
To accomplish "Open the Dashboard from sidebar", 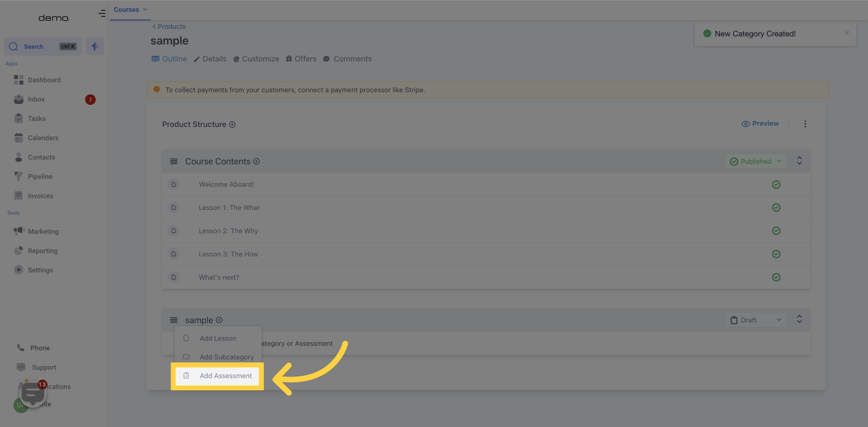I will pyautogui.click(x=44, y=80).
